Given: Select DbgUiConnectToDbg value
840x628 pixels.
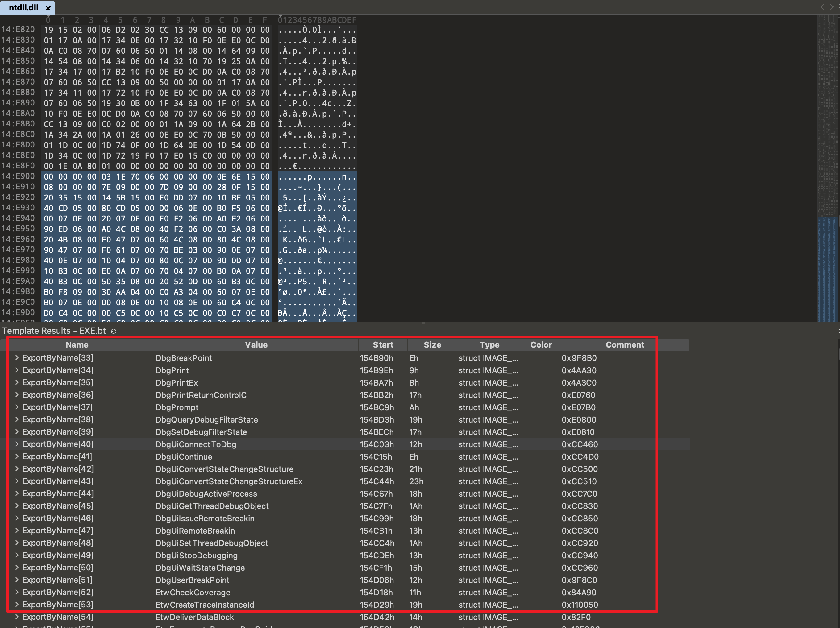Looking at the screenshot, I should 196,444.
